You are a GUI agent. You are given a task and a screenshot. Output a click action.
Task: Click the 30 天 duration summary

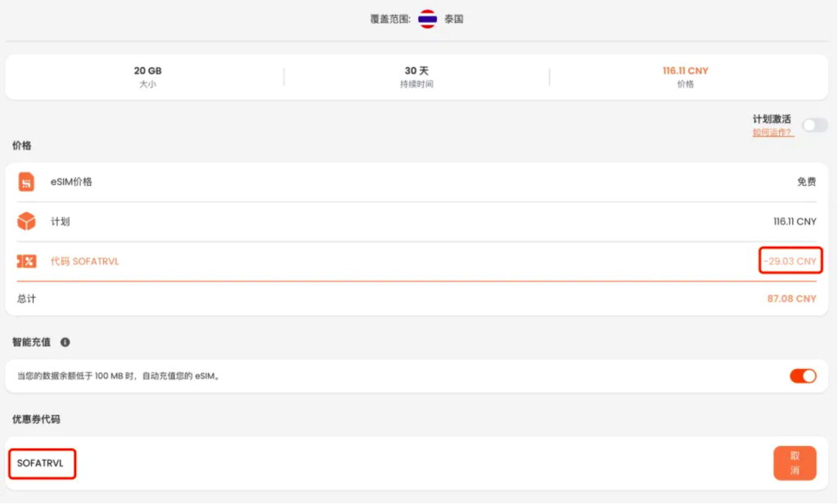(417, 77)
